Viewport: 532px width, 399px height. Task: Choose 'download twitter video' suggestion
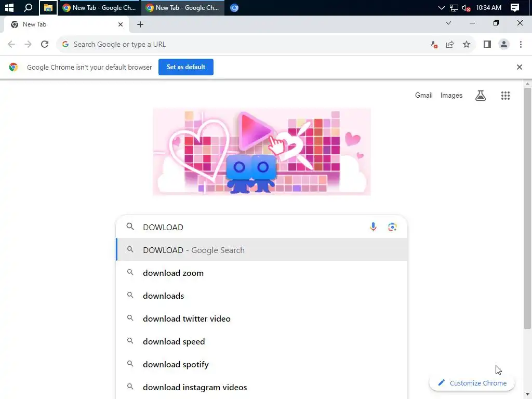[262, 318]
